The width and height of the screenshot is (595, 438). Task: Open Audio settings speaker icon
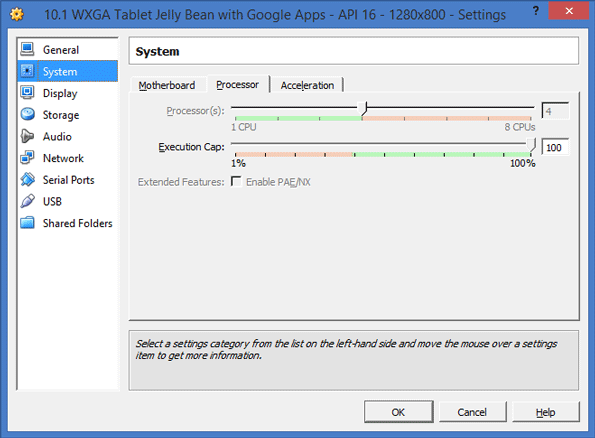point(27,136)
